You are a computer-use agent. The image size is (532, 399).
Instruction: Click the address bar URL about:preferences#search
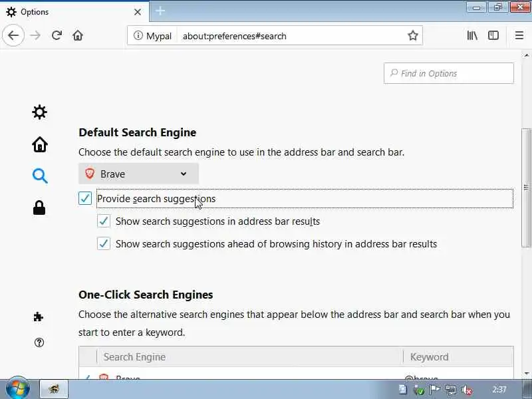tap(235, 36)
